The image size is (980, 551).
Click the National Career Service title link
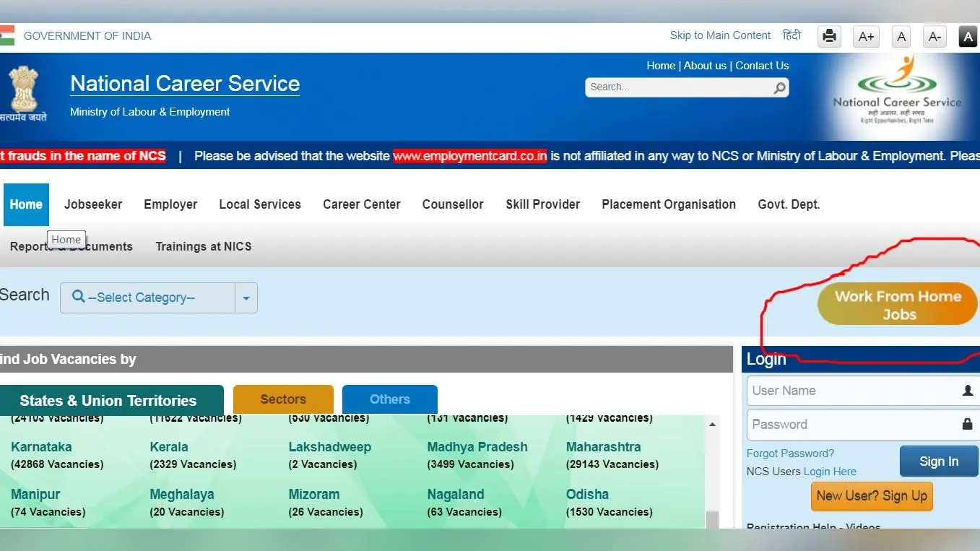click(185, 84)
